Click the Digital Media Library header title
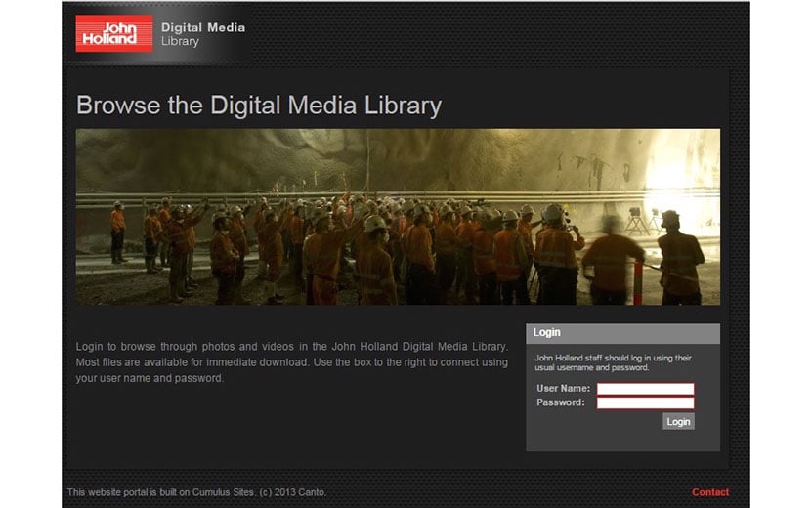 [x=202, y=27]
